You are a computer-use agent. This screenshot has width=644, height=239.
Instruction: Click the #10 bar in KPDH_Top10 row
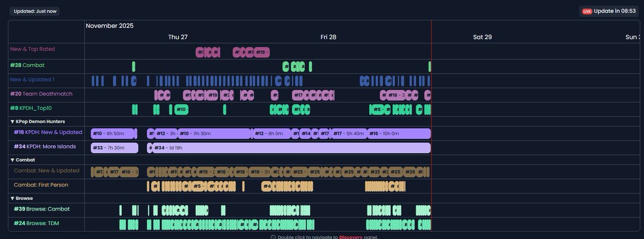click(181, 110)
